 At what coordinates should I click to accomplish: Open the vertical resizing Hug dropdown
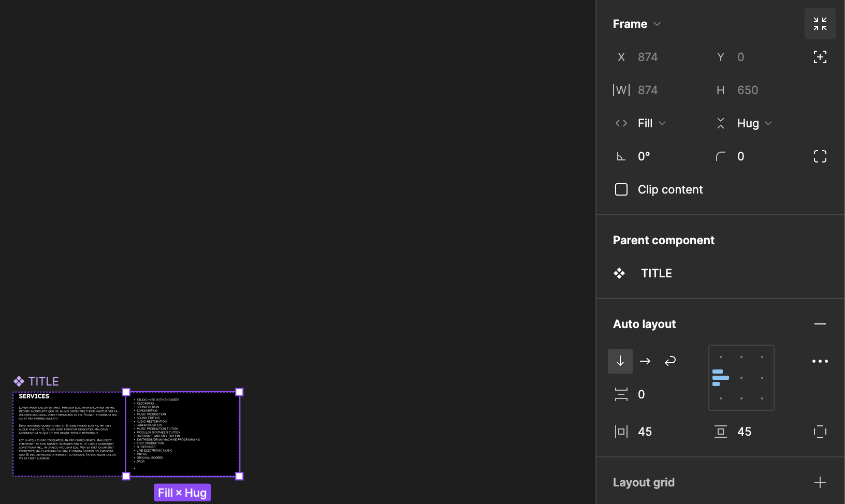coord(754,123)
